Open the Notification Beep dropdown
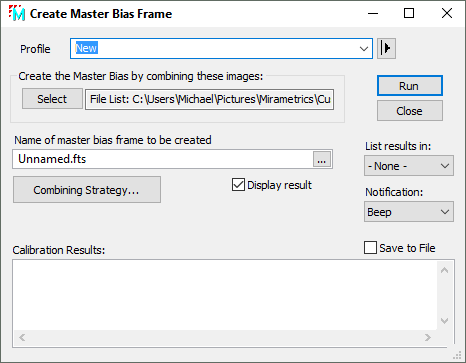The width and height of the screenshot is (466, 363). coord(409,212)
